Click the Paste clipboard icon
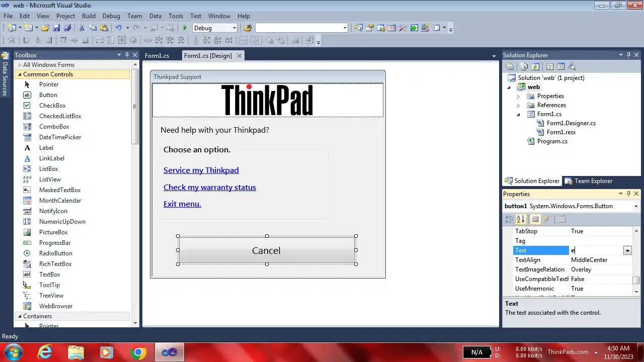Screen dimensions: 644x362 [104, 28]
